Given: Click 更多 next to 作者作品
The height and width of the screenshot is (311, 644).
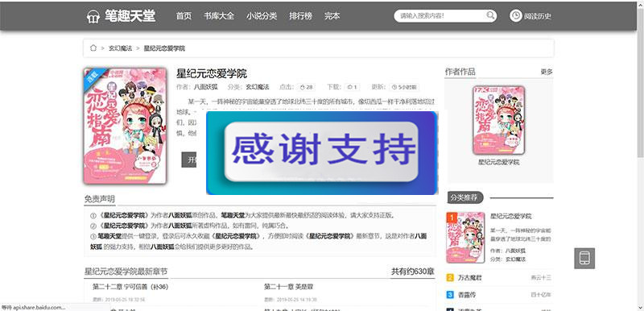Looking at the screenshot, I should (x=547, y=72).
